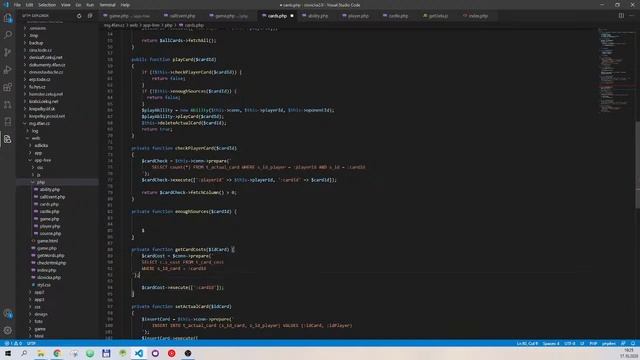Image resolution: width=640 pixels, height=360 pixels.
Task: Open the Help menu
Action: click(125, 5)
